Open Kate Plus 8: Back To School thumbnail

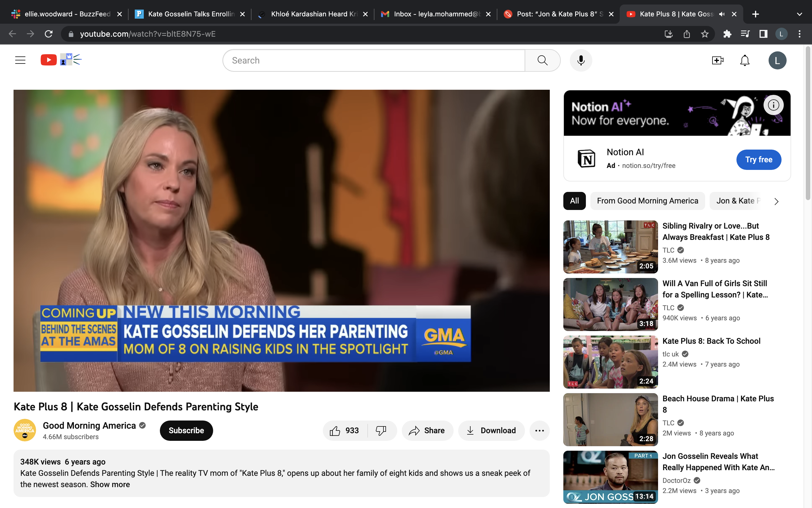tap(610, 362)
